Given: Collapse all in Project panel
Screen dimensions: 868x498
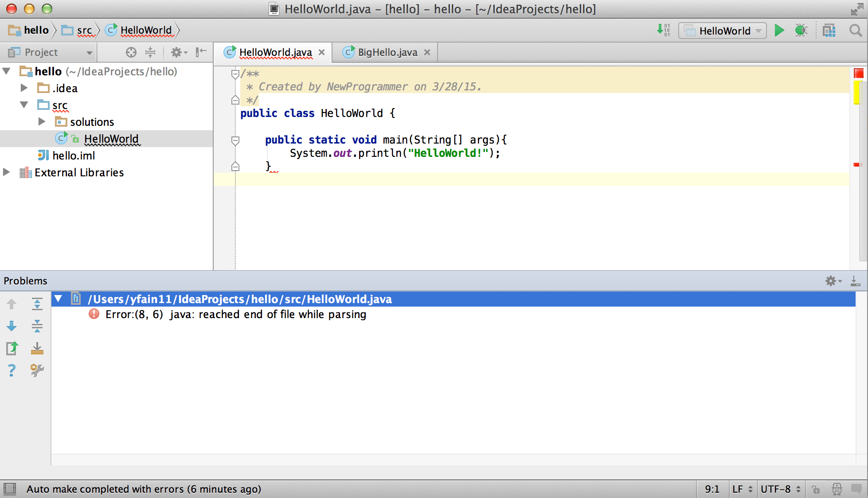Looking at the screenshot, I should (150, 52).
